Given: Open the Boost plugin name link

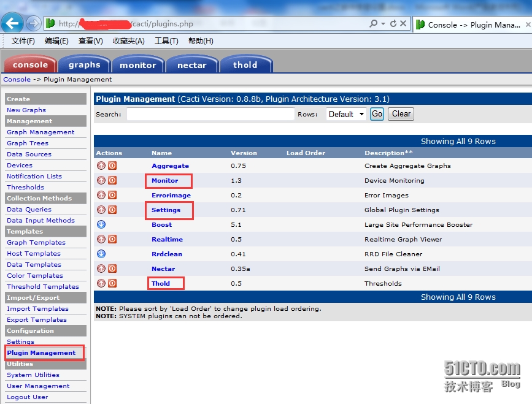Looking at the screenshot, I should (x=161, y=224).
